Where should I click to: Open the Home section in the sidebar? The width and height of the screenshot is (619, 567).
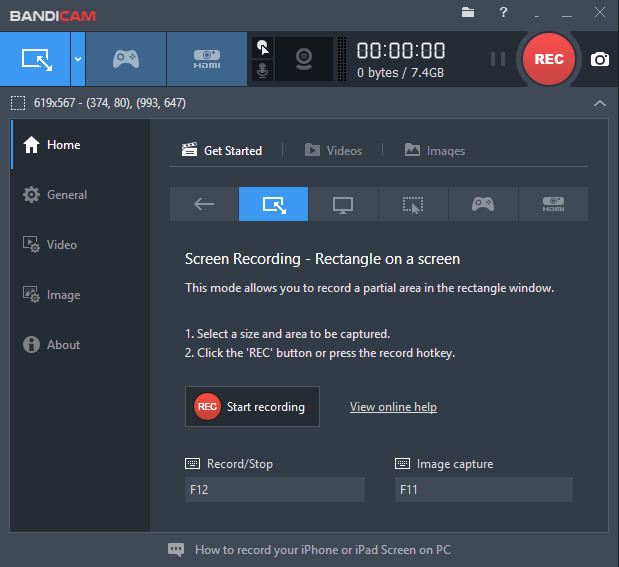[80, 145]
